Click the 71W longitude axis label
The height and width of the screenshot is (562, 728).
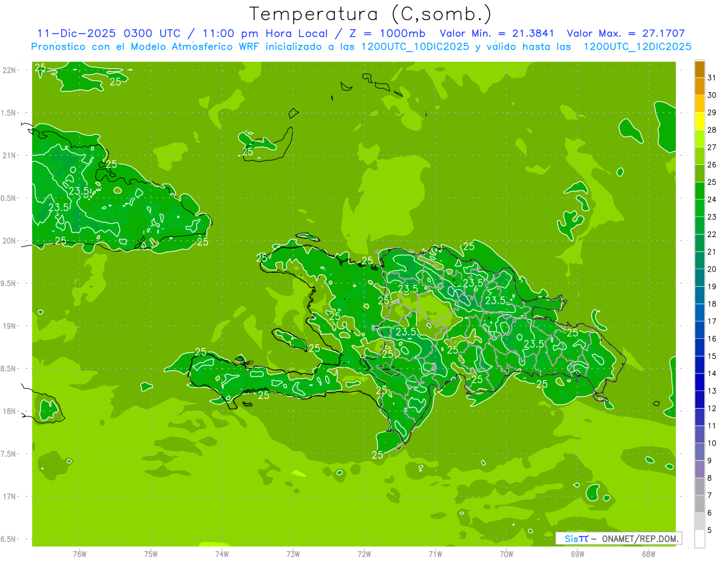point(435,554)
